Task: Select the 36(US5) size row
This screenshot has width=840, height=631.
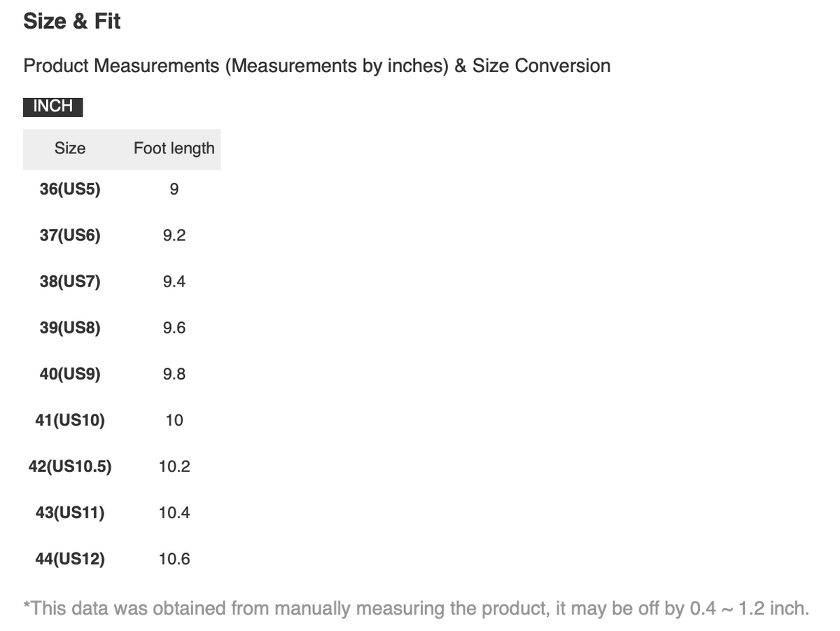Action: point(122,189)
